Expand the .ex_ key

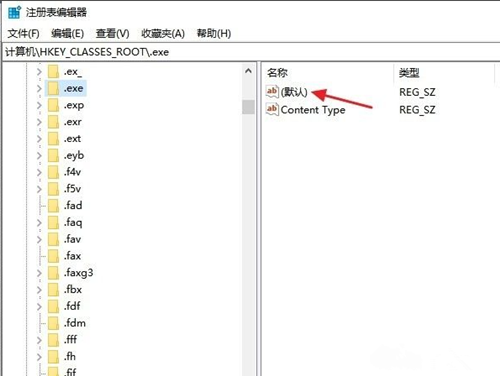[x=39, y=72]
